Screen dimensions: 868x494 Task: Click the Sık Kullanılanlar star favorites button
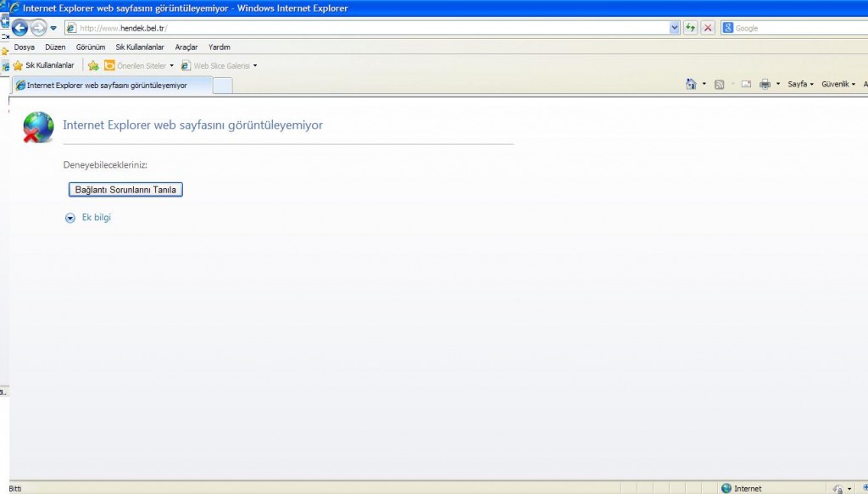pos(43,65)
